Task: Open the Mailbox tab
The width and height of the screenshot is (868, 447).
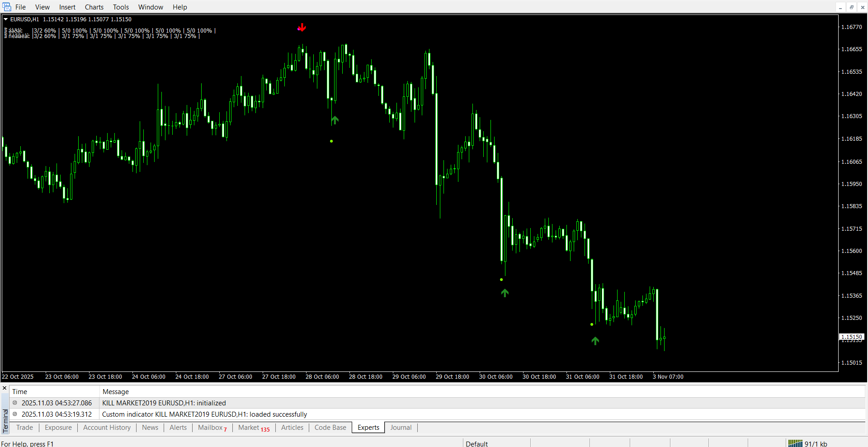Action: click(x=211, y=428)
